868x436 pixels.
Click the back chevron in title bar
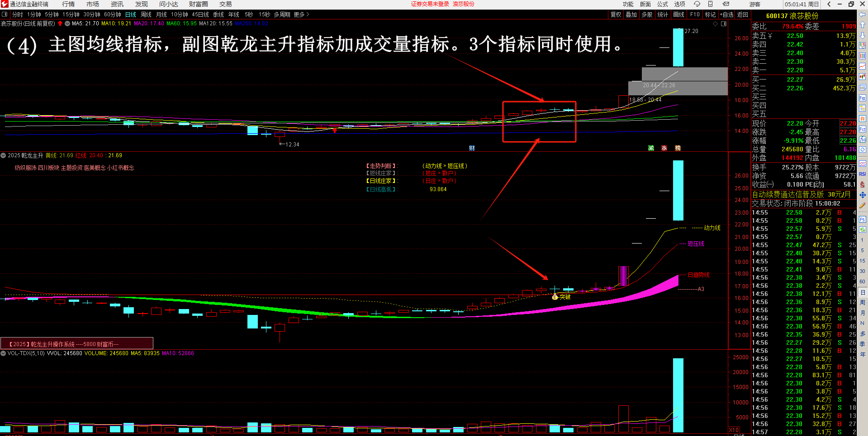pos(829,4)
